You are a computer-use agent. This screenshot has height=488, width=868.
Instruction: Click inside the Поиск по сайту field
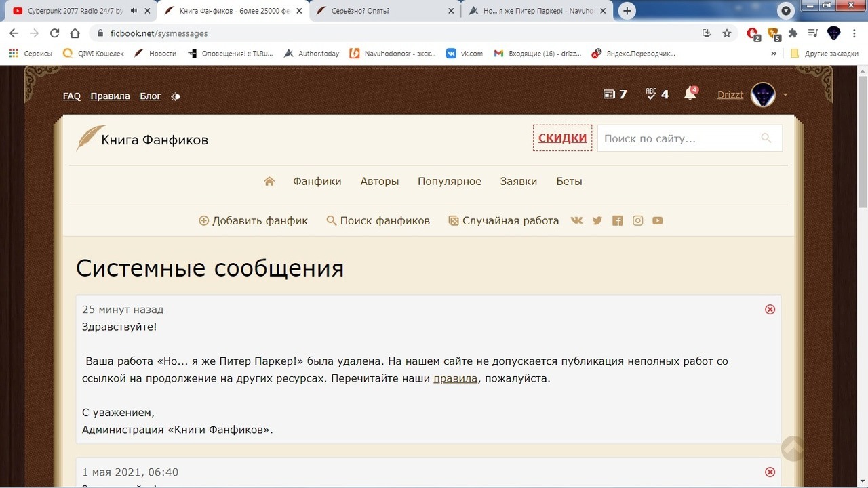click(x=671, y=138)
